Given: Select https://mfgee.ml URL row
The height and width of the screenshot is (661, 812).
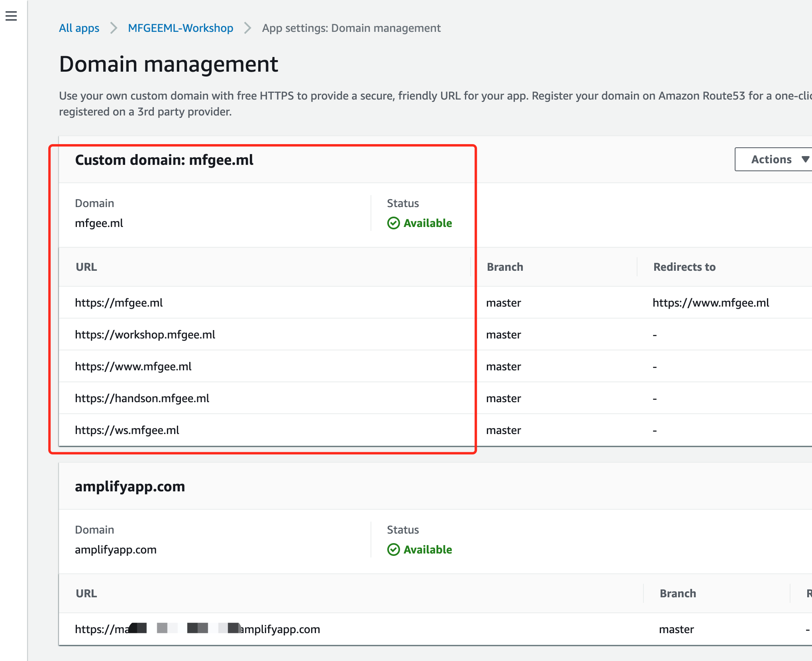Looking at the screenshot, I should tap(119, 303).
